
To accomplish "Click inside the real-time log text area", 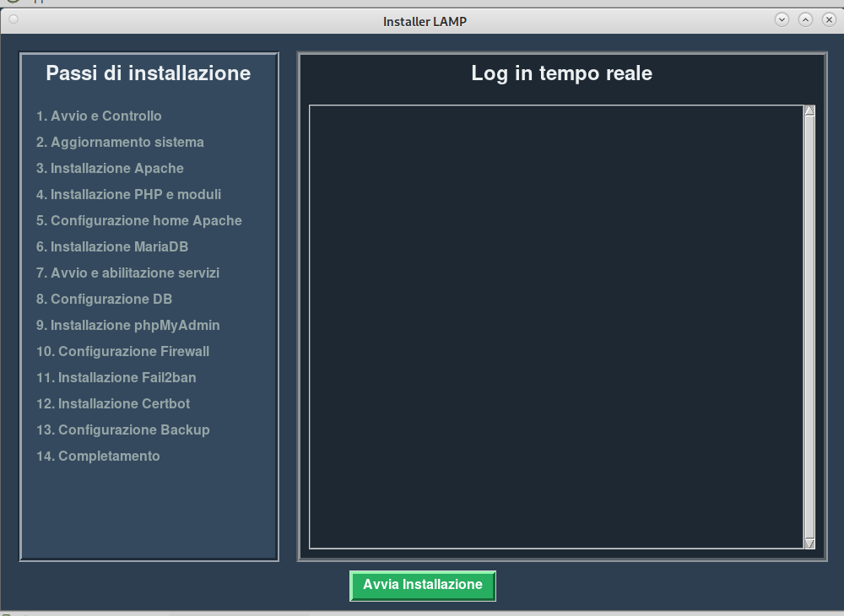I will point(556,327).
